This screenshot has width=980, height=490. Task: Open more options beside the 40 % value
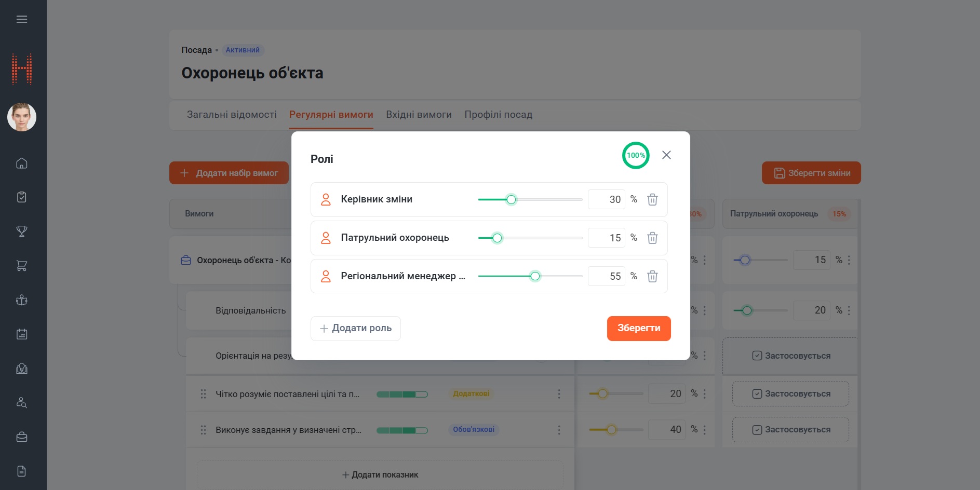[705, 430]
